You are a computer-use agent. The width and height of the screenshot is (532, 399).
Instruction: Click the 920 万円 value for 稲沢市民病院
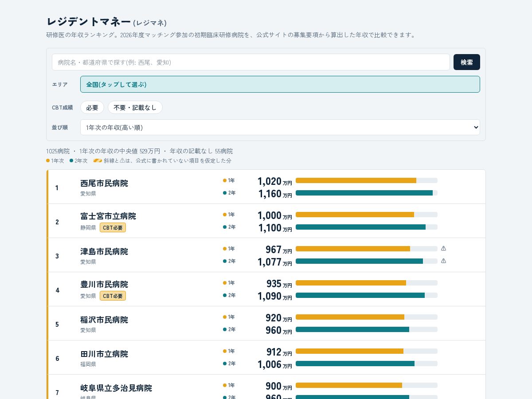[279, 318]
